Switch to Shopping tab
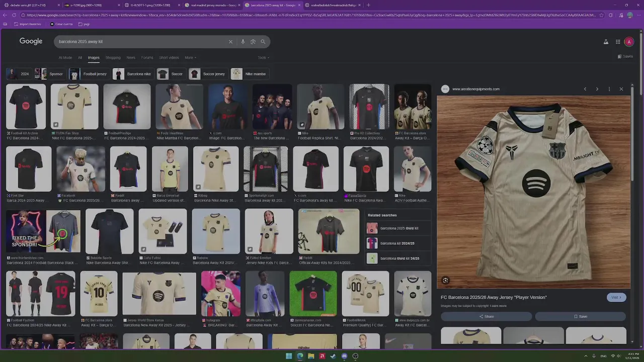The image size is (644, 362). click(x=113, y=58)
